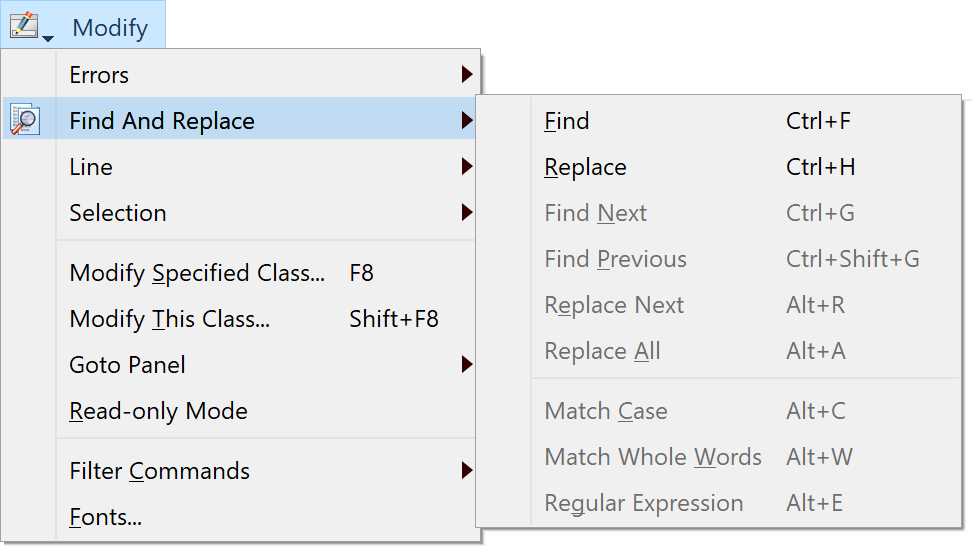Image resolution: width=972 pixels, height=553 pixels.
Task: Expand the Line submenu
Action: pyautogui.click(x=268, y=167)
